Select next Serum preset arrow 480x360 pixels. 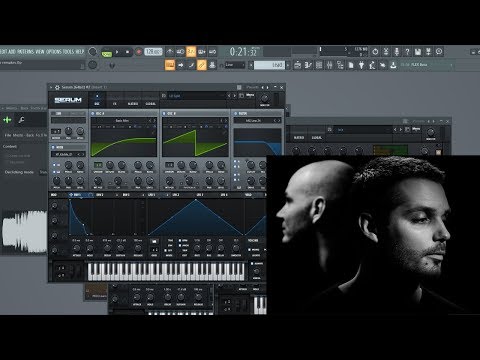(234, 96)
